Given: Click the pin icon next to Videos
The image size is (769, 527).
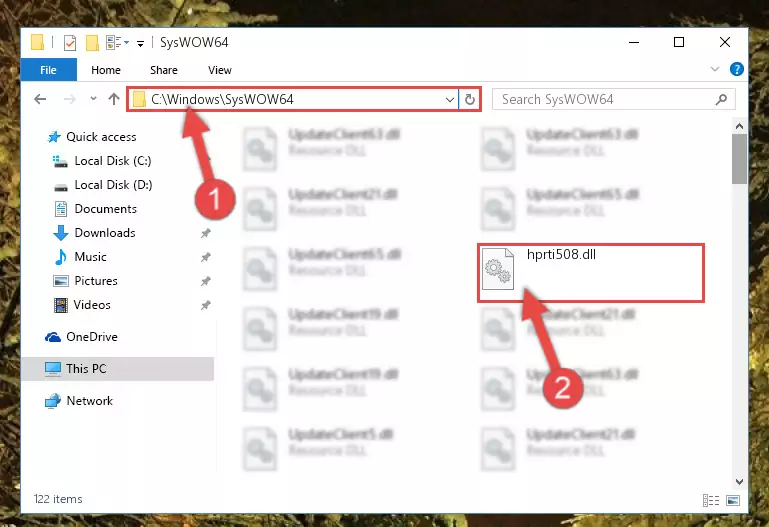Looking at the screenshot, I should pos(206,305).
